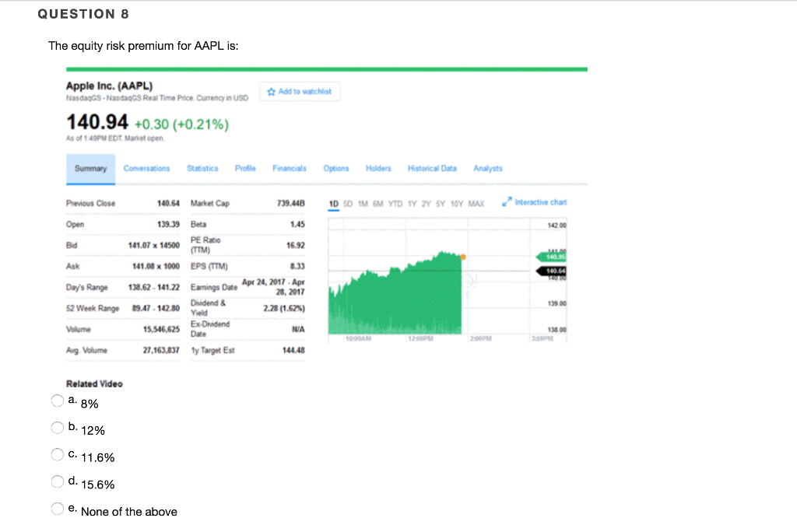Open the Holders tab
797x532 pixels.
point(378,168)
